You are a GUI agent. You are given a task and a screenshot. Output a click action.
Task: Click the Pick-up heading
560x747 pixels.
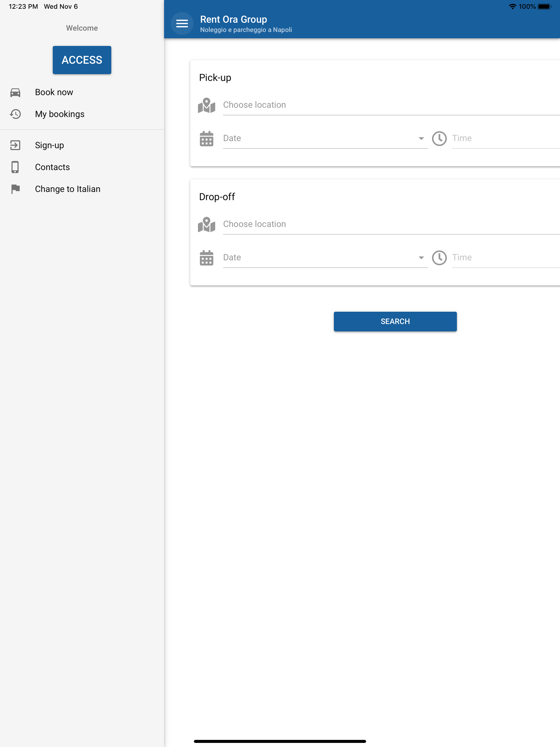215,78
